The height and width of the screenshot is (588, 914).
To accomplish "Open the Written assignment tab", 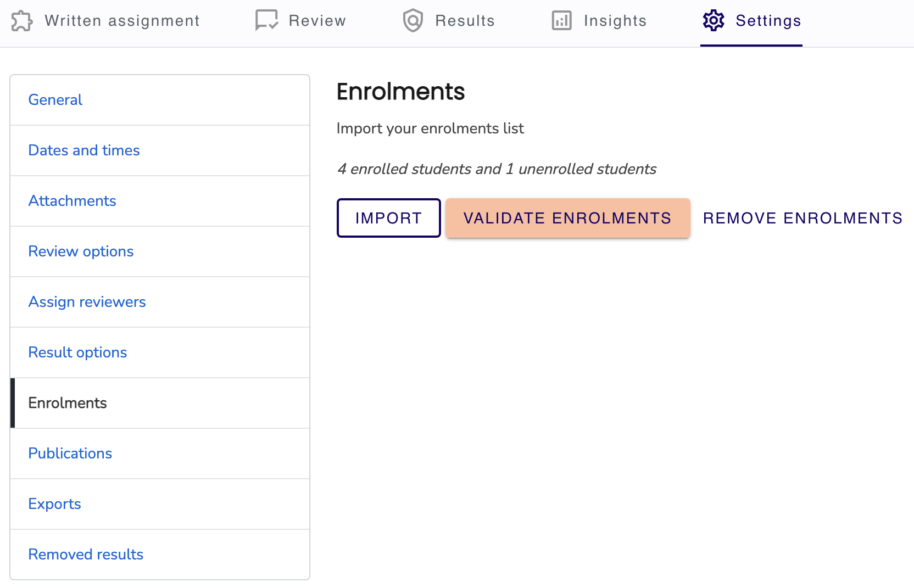I will tap(105, 21).
